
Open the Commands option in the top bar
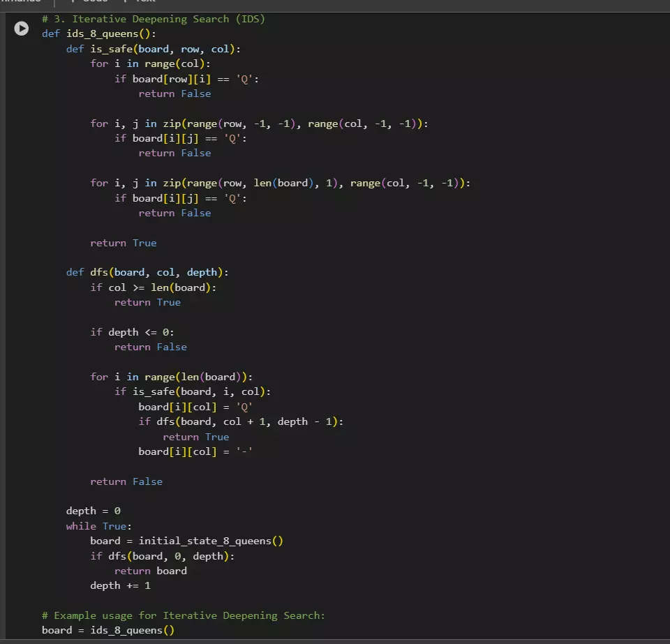pos(21,2)
